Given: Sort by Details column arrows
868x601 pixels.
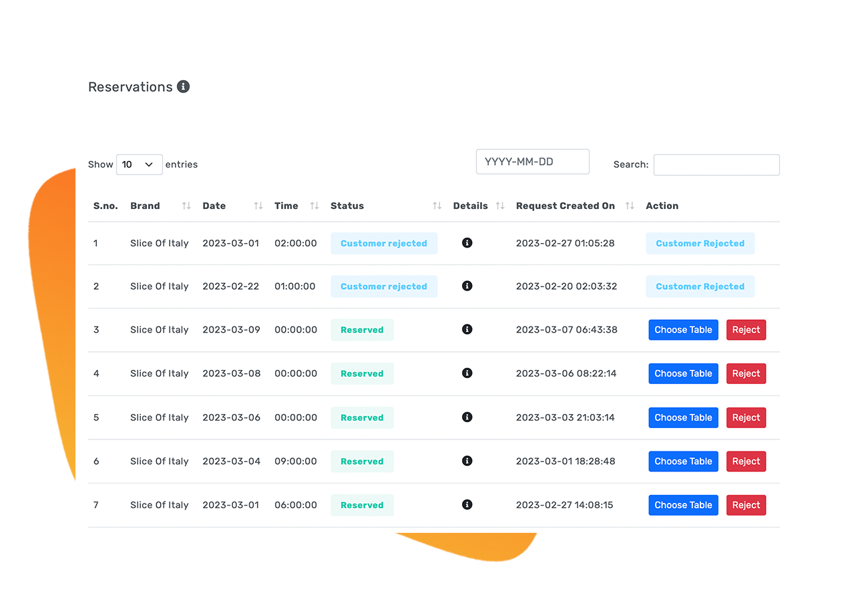Looking at the screenshot, I should [500, 206].
